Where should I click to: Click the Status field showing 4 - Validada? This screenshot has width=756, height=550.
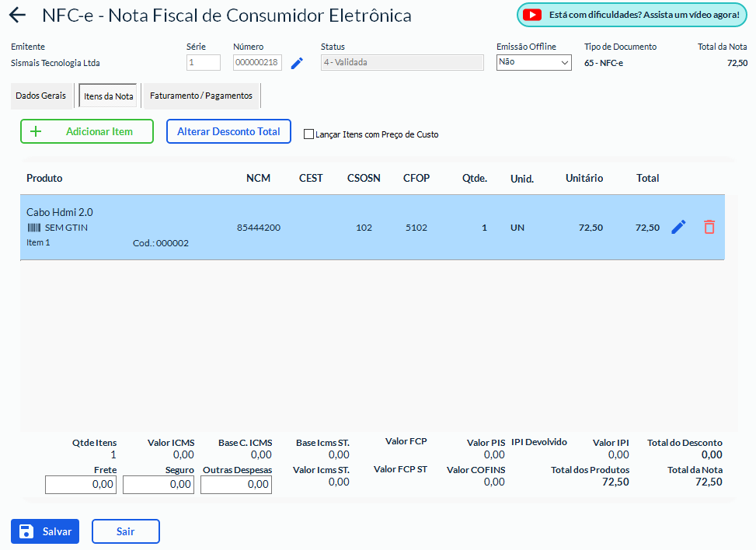click(x=402, y=63)
